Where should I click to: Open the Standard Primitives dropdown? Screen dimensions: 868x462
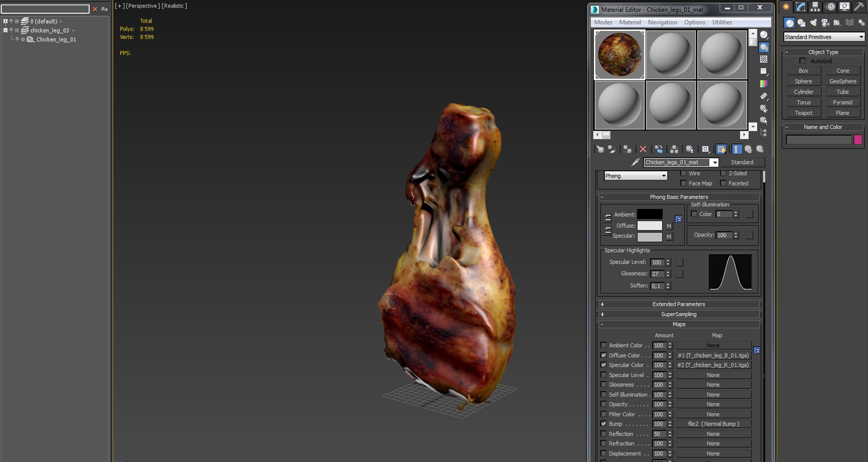coord(824,37)
